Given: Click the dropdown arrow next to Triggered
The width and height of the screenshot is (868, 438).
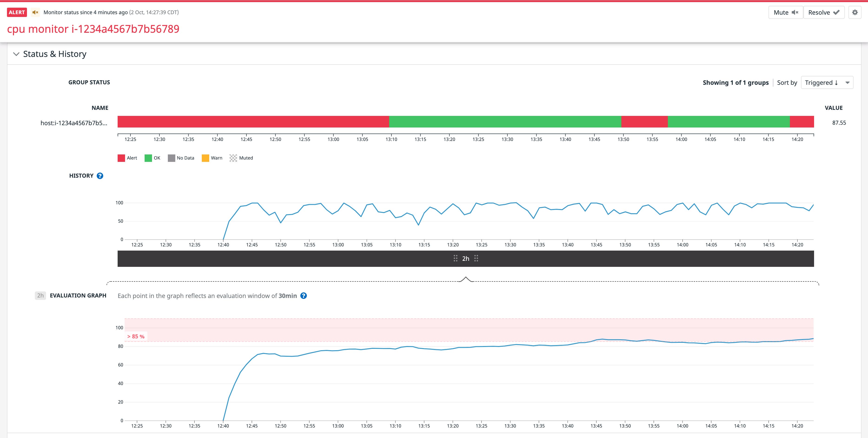Looking at the screenshot, I should (847, 82).
